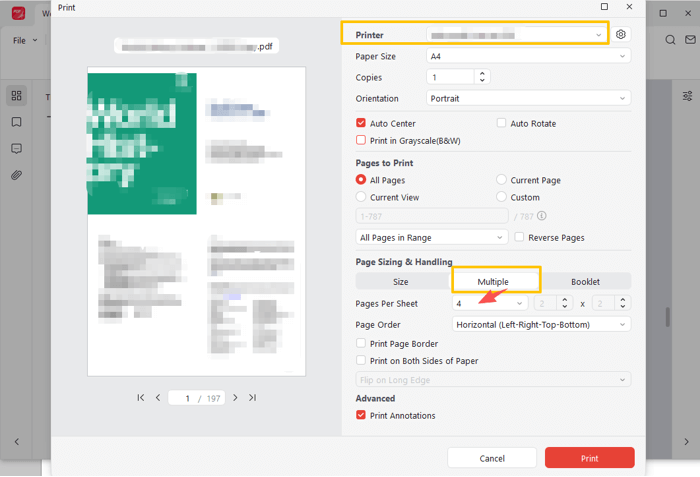700x477 pixels.
Task: Select Custom pages radio button
Action: coord(501,197)
